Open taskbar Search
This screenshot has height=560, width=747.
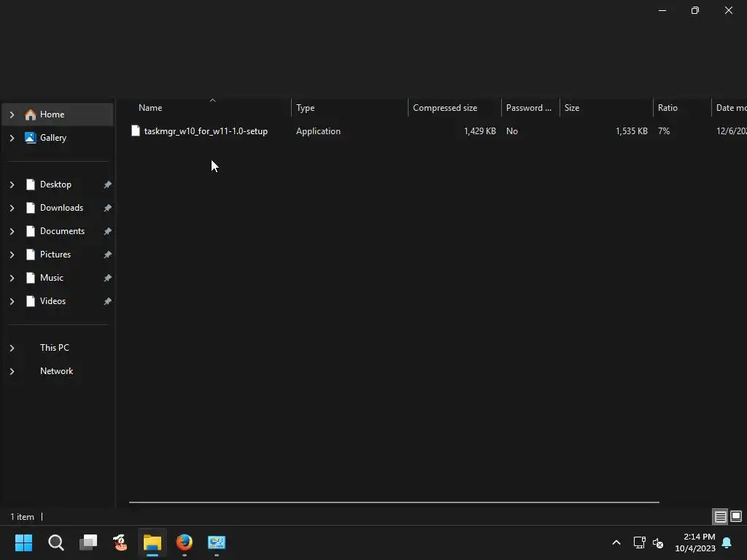55,542
